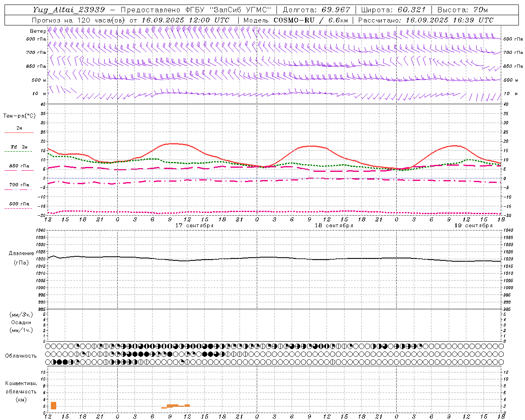Screen dimensions: 525x420
Task: Click the date label "17 сентября"
Action: tap(194, 226)
